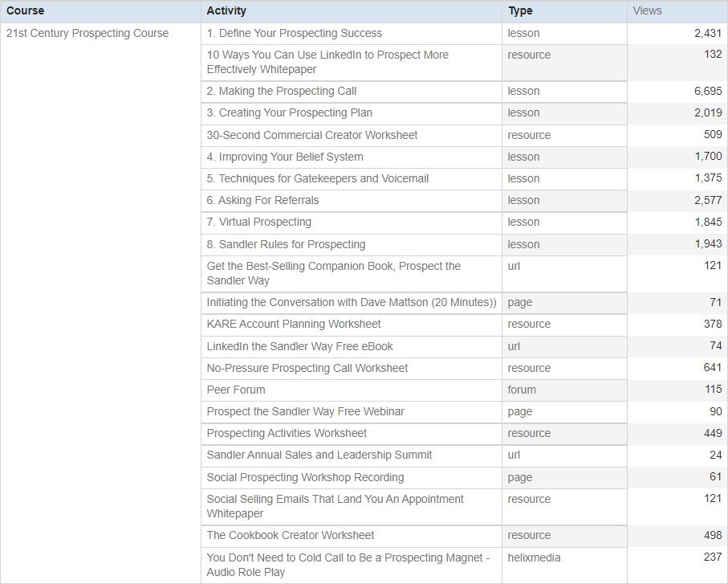Viewport: 728px width, 584px height.
Task: Click the Type column header
Action: (x=520, y=10)
